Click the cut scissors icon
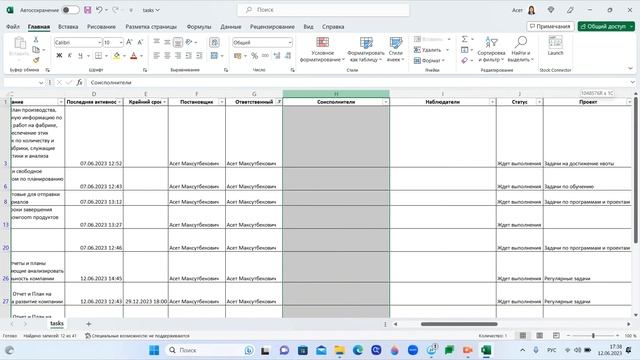 click(x=36, y=40)
